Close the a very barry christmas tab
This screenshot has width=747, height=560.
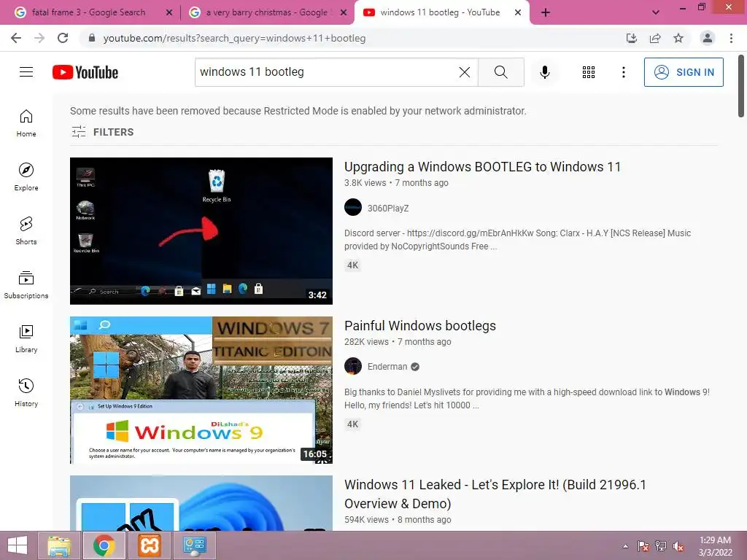[344, 13]
